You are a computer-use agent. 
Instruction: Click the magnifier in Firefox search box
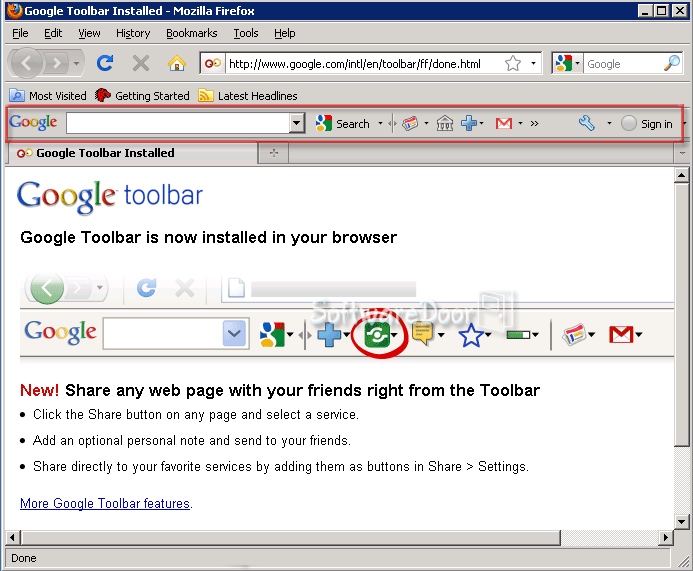point(672,64)
